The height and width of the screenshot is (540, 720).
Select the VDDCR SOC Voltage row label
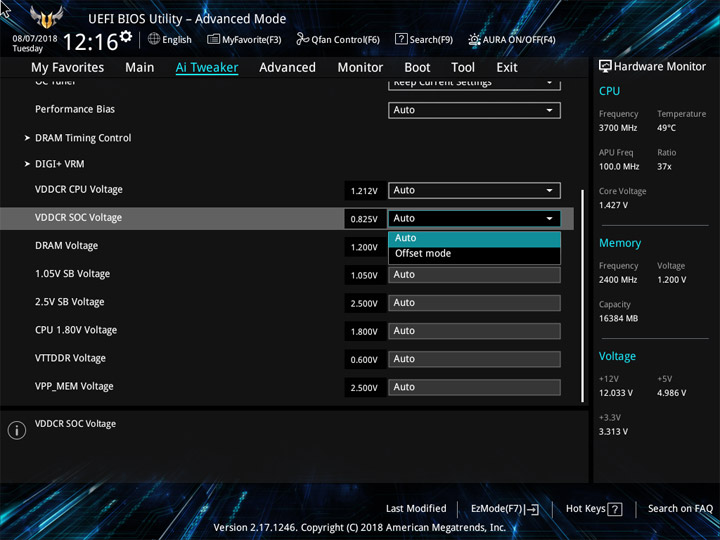[79, 218]
